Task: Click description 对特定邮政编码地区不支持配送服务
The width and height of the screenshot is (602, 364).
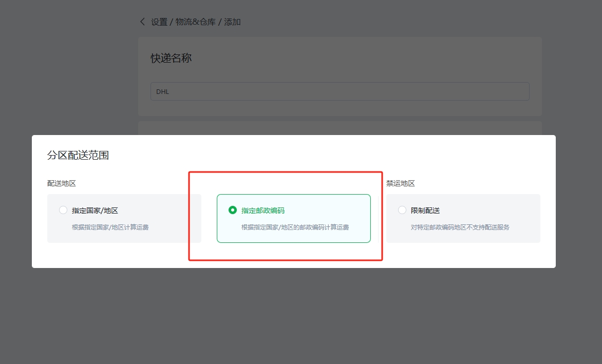Action: pyautogui.click(x=460, y=227)
